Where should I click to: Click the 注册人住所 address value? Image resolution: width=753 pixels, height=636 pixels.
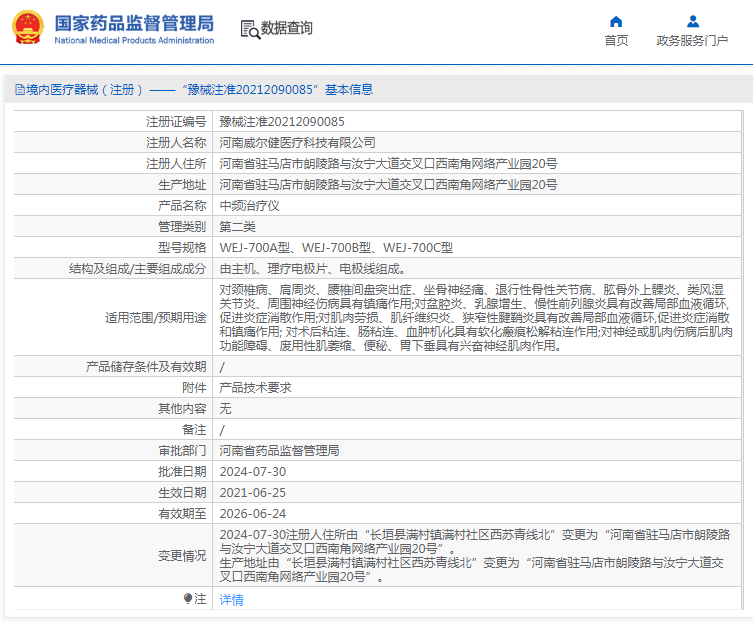(x=389, y=164)
